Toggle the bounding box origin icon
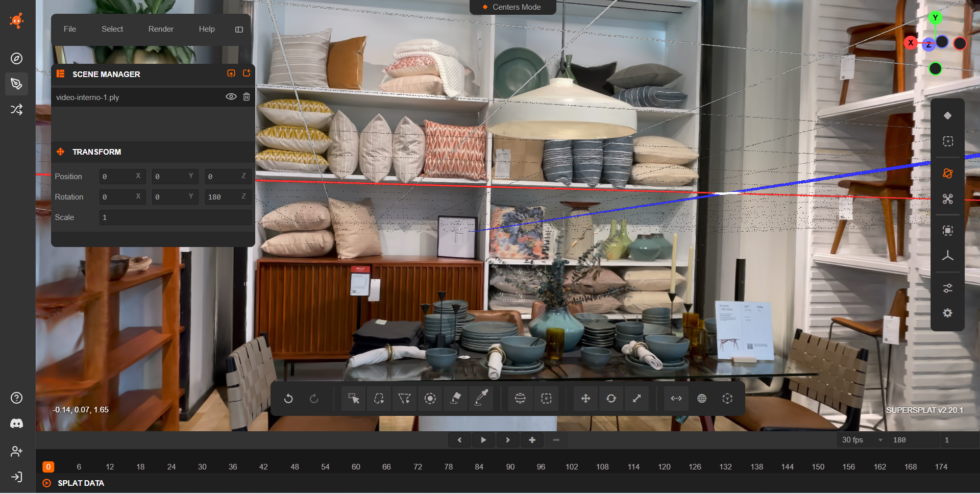Screen dimensions: 980x494 727,399
